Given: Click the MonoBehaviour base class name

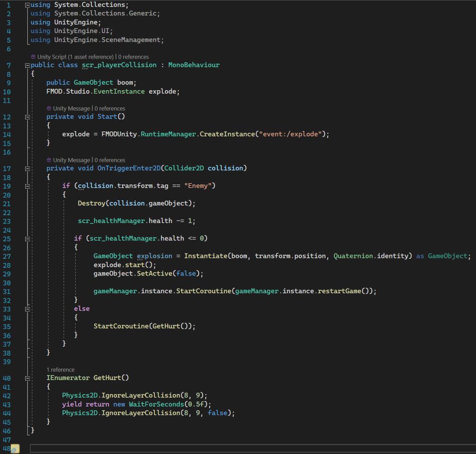Looking at the screenshot, I should 193,65.
